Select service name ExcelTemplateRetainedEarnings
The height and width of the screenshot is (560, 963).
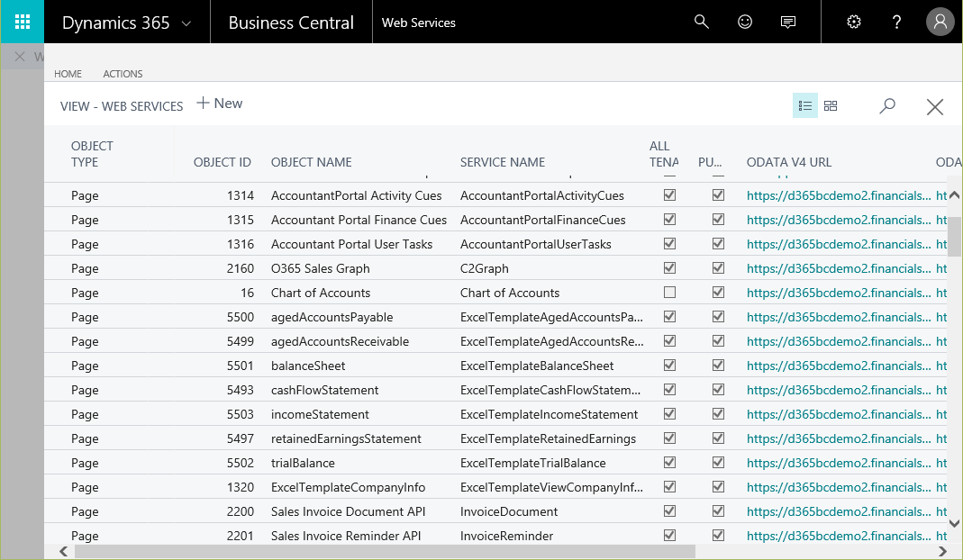click(548, 438)
